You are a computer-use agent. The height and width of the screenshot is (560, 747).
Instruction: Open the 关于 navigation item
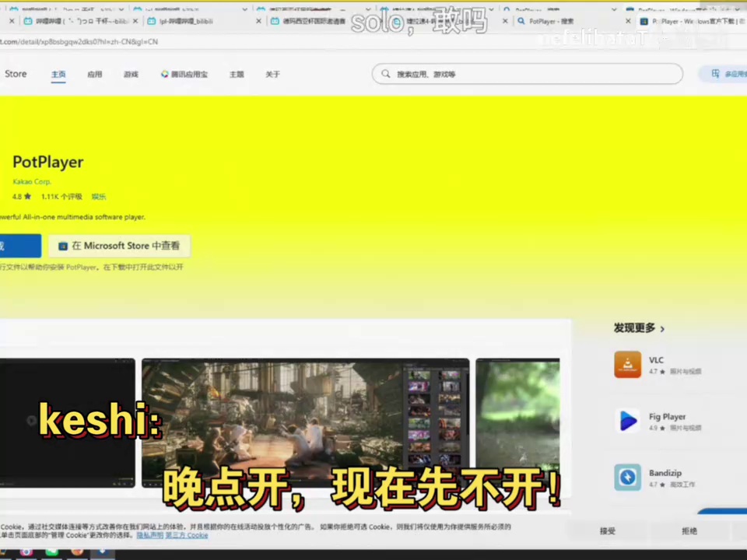pos(272,75)
